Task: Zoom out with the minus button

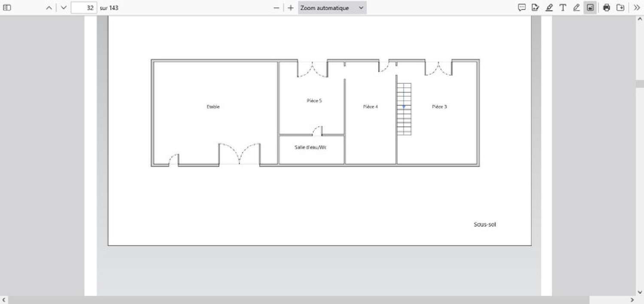Action: click(x=276, y=8)
